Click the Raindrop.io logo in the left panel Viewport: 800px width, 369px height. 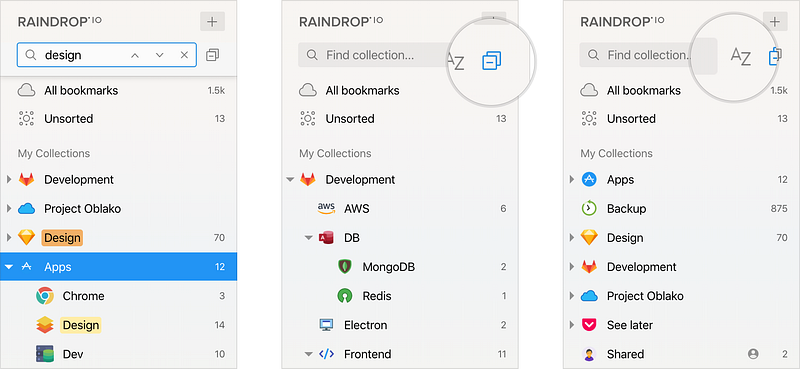pos(59,21)
